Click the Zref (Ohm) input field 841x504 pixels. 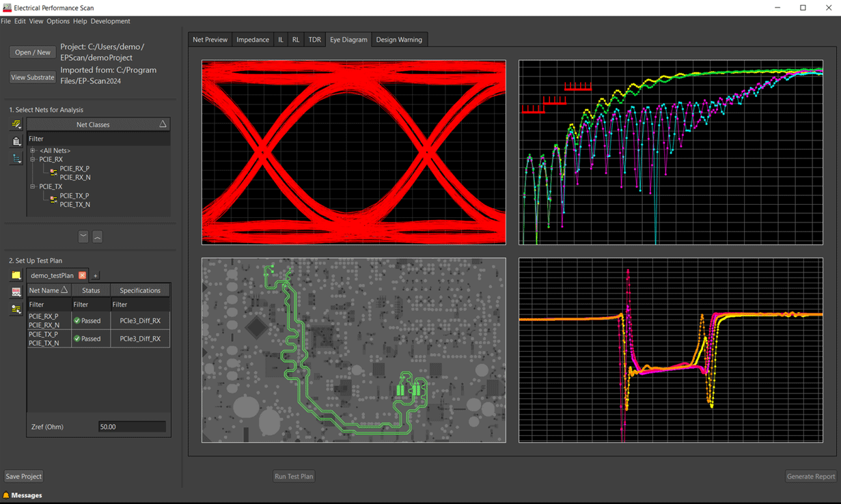point(132,427)
